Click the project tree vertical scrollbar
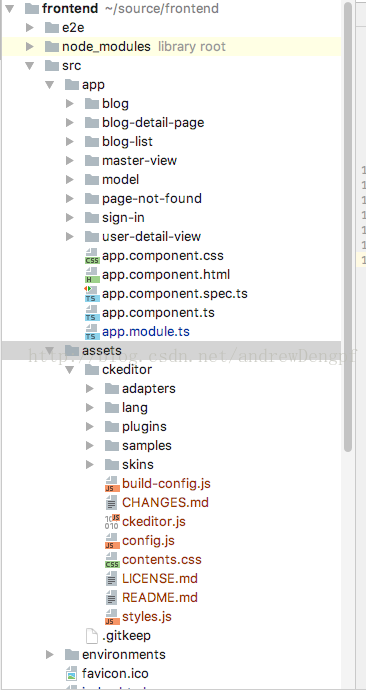This screenshot has height=690, width=366. click(348, 227)
